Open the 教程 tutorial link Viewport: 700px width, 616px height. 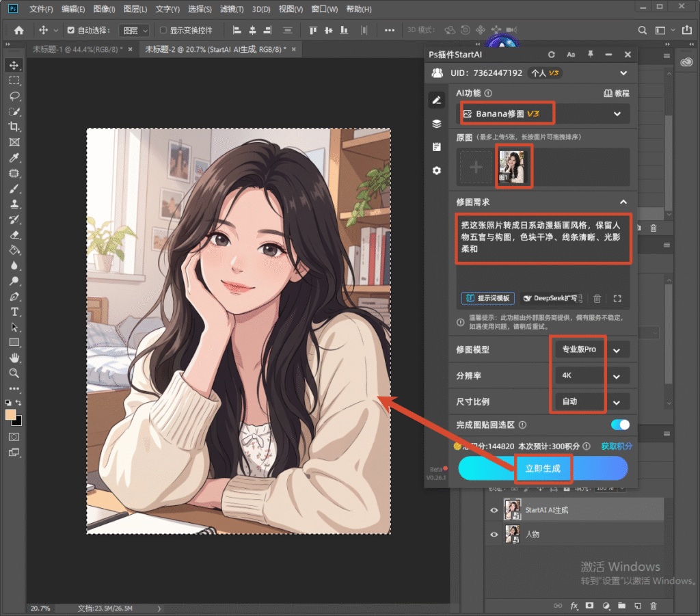coord(617,93)
